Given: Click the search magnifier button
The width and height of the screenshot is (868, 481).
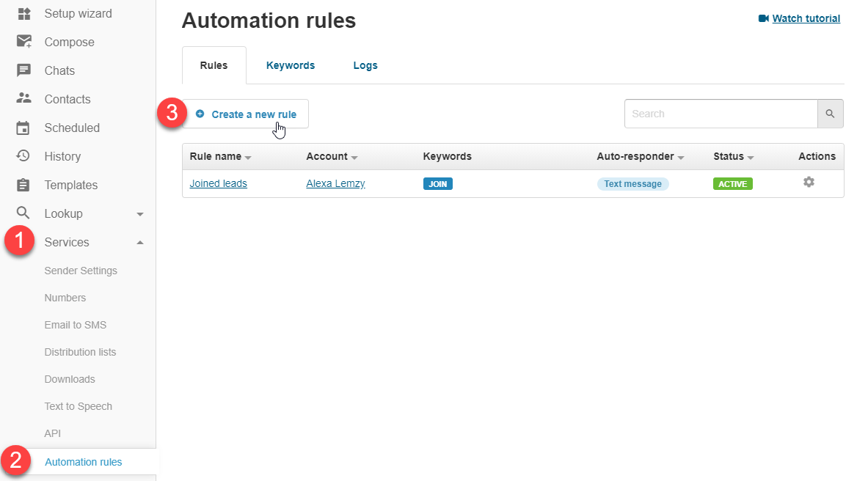Looking at the screenshot, I should click(831, 114).
